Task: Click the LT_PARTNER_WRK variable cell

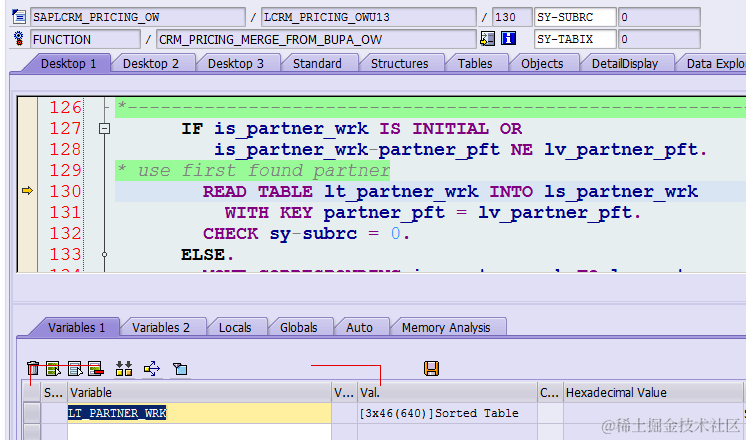Action: click(x=199, y=413)
